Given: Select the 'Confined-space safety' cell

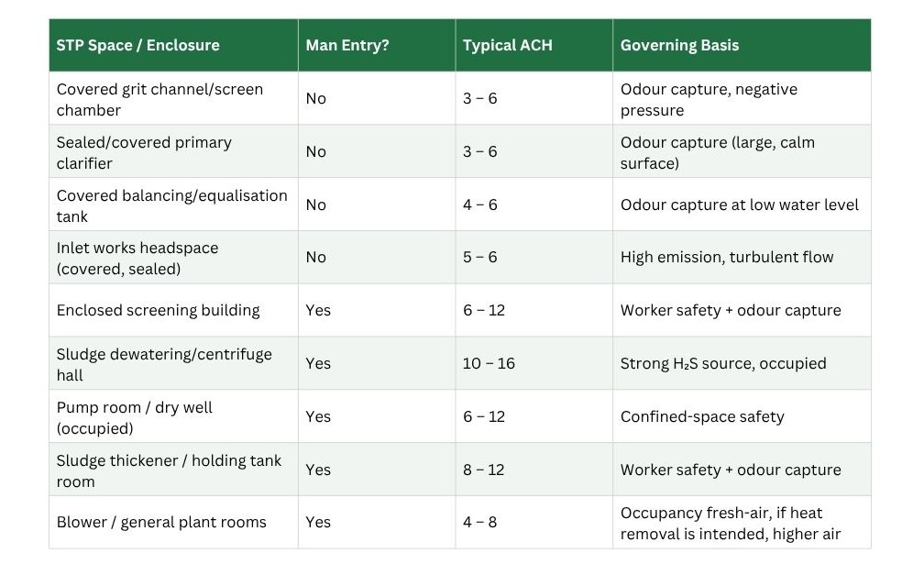Looking at the screenshot, I should (742, 416).
